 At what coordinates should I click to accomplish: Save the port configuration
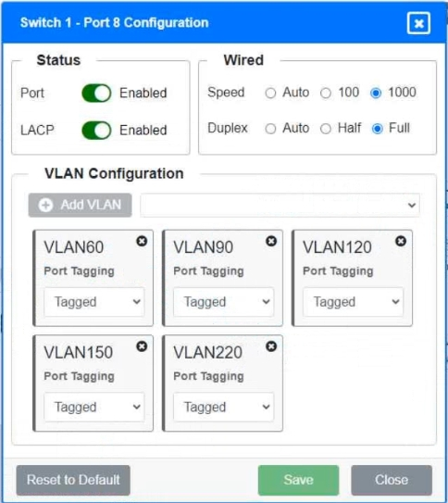(298, 480)
